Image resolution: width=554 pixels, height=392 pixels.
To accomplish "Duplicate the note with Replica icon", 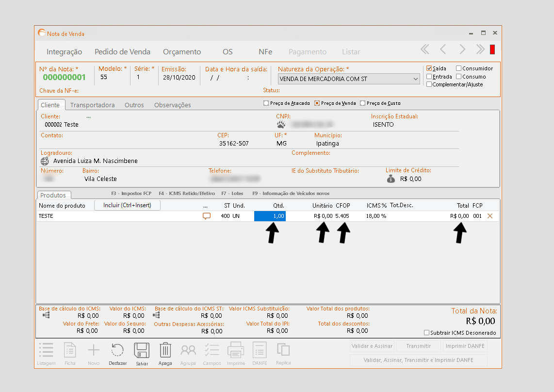I will (x=283, y=350).
